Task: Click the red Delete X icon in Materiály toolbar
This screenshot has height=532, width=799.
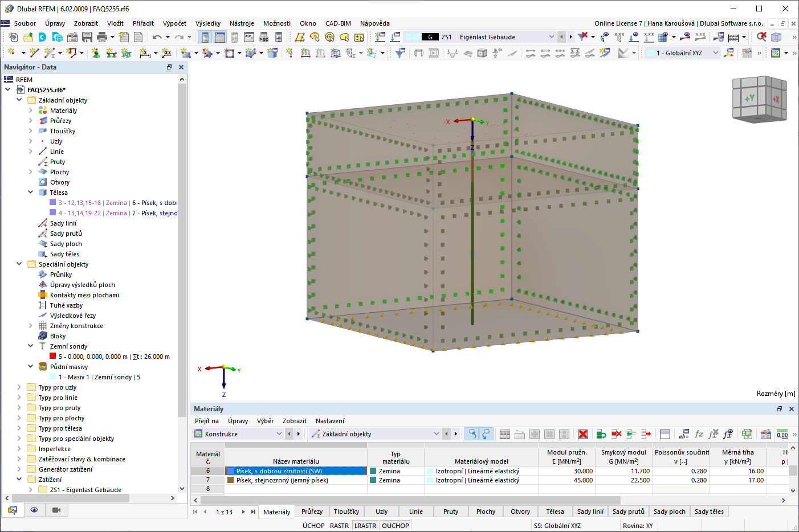Action: pyautogui.click(x=582, y=434)
